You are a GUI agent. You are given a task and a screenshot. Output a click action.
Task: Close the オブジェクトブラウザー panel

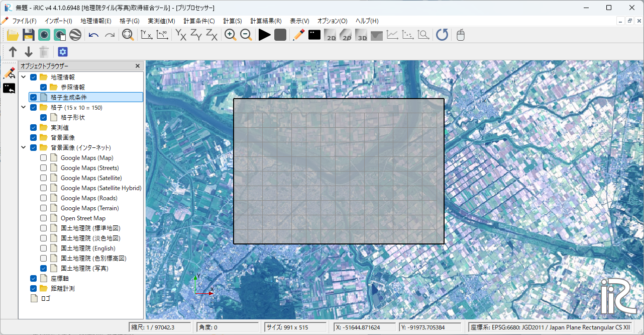click(x=138, y=66)
